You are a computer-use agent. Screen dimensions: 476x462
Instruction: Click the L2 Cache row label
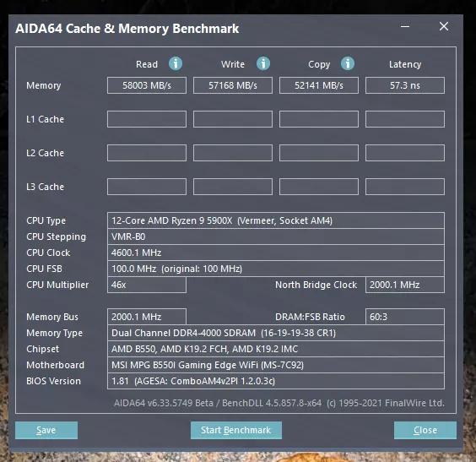46,153
